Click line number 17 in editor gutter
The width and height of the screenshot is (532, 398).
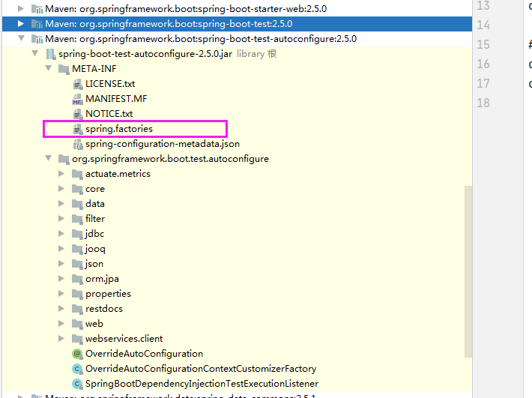(483, 83)
